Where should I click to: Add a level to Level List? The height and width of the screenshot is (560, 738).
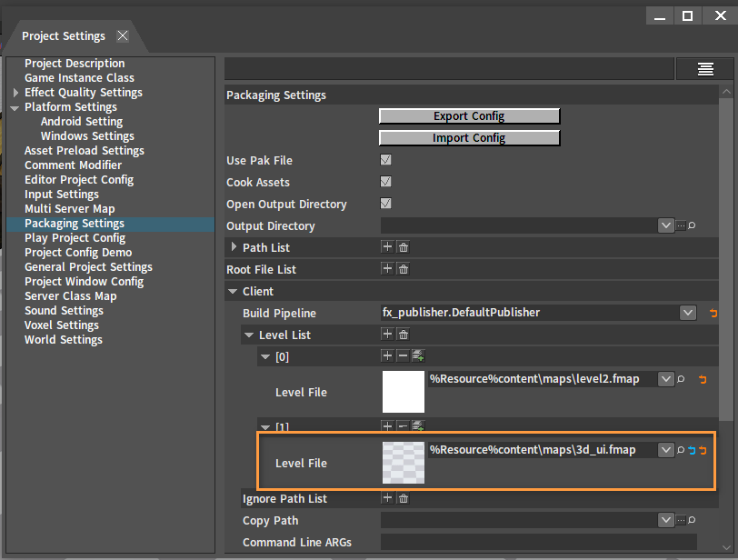387,335
